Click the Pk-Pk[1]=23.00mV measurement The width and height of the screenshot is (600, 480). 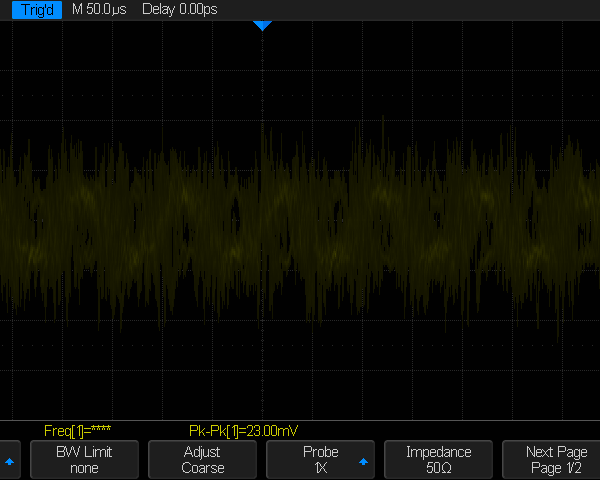[243, 430]
